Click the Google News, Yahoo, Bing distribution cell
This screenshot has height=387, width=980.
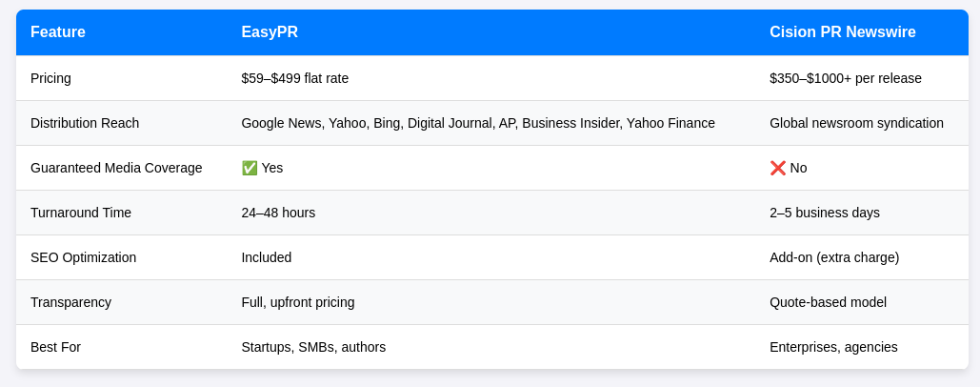pyautogui.click(x=477, y=123)
